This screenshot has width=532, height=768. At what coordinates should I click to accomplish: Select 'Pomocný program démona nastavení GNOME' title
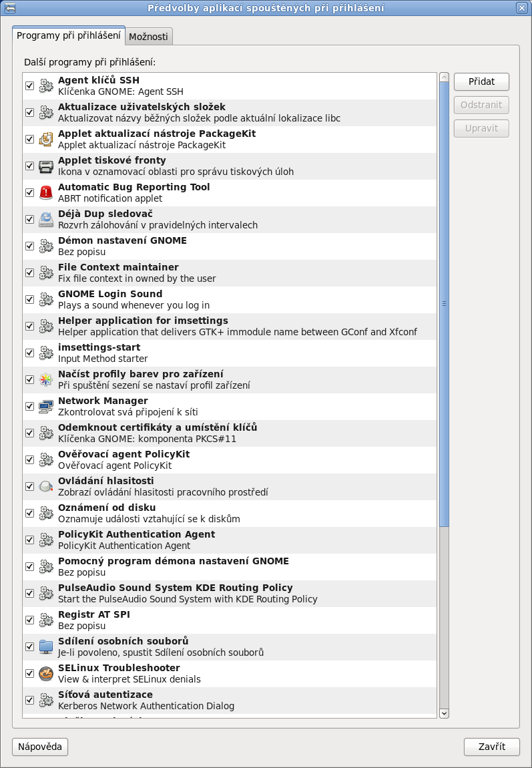point(174,561)
